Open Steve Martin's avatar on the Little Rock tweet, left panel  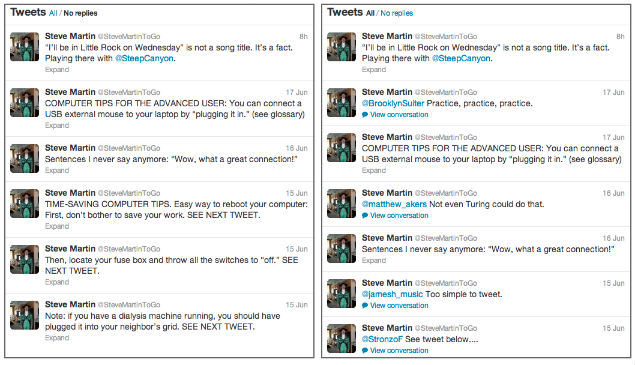pos(24,47)
